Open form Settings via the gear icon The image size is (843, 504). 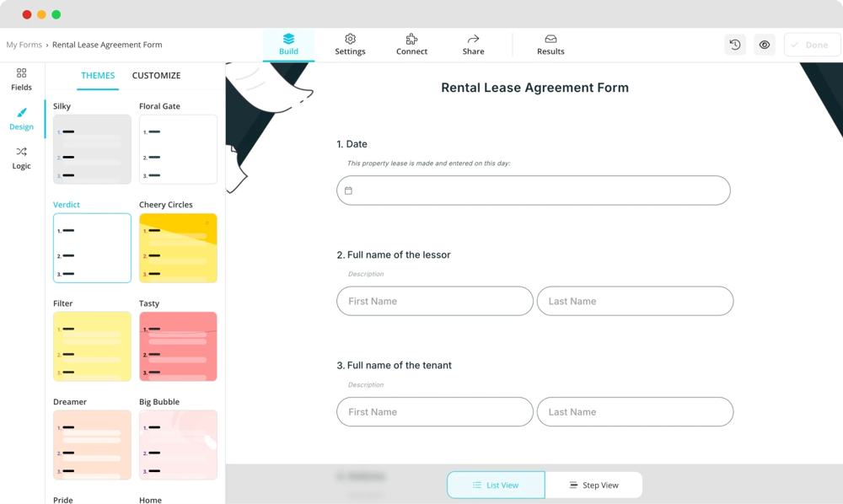coord(350,44)
